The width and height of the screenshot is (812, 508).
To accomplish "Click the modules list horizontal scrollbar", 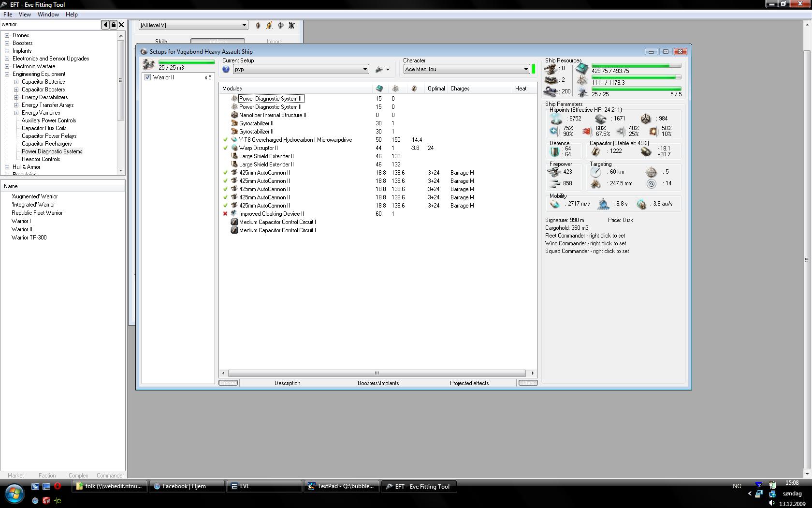I will pyautogui.click(x=377, y=373).
